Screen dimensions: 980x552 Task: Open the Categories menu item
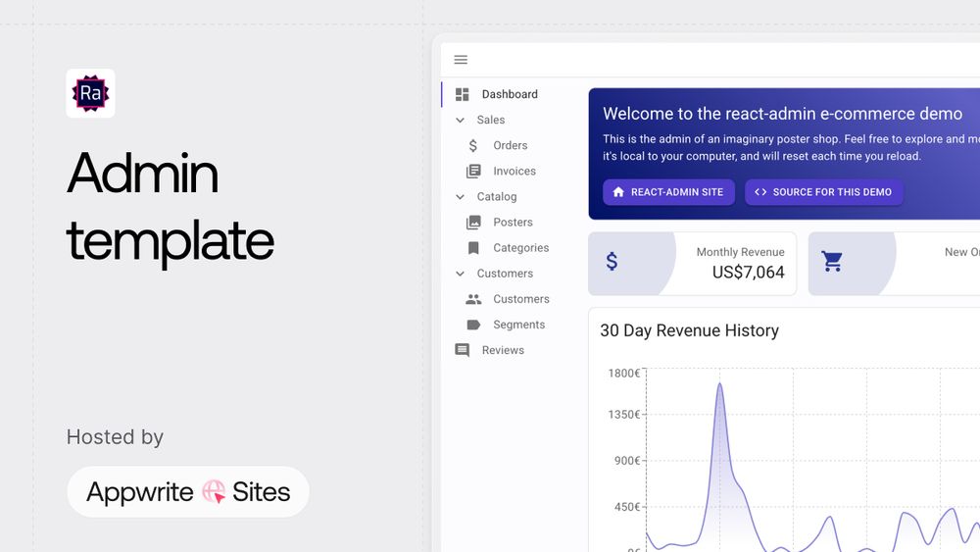click(520, 248)
